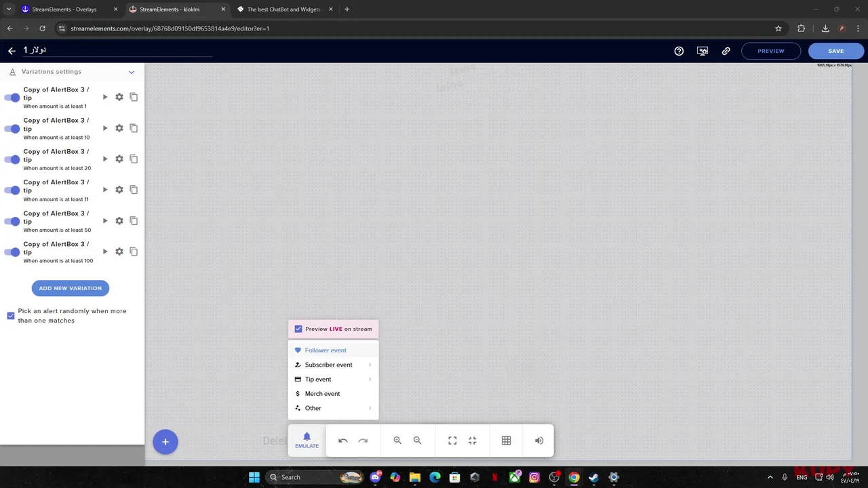Switch to StreamElements - Overlays tab
Viewport: 868px width, 488px height.
click(68, 9)
